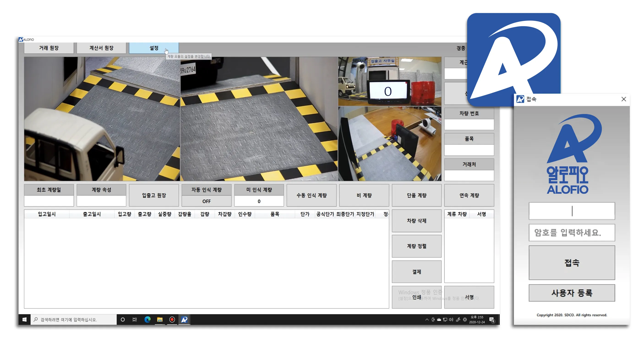
Task: Click the OneDrive cloud tray icon
Action: (439, 320)
